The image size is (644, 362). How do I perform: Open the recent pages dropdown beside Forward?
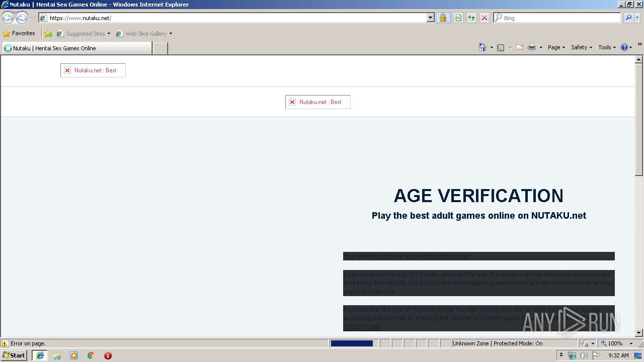[x=33, y=18]
